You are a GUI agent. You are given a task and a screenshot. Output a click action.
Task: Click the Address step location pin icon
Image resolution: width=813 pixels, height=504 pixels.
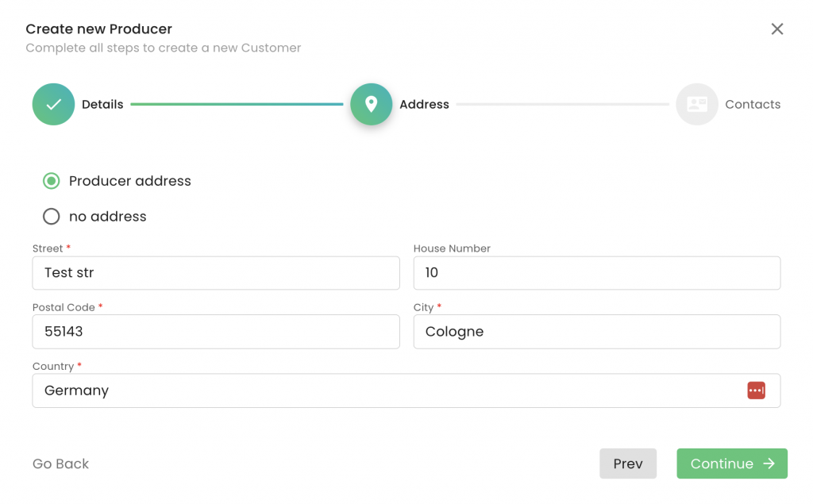pyautogui.click(x=371, y=105)
